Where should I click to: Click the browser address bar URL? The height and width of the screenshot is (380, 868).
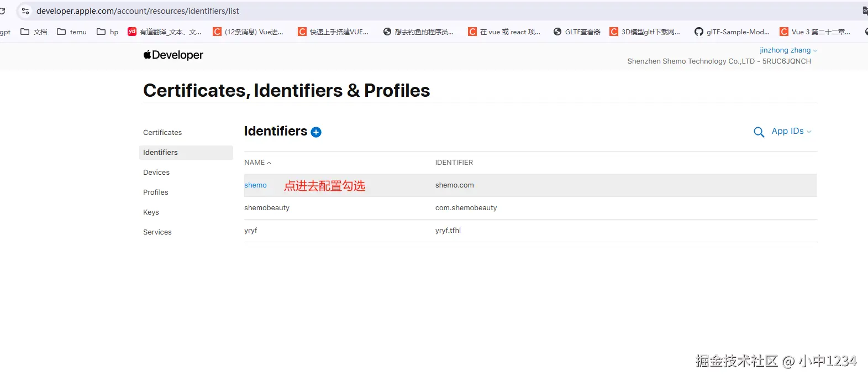pos(138,11)
